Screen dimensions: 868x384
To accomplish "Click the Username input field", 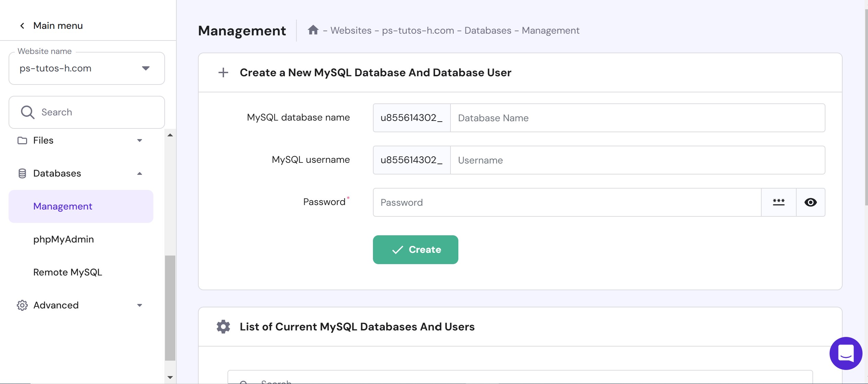I will tap(638, 160).
